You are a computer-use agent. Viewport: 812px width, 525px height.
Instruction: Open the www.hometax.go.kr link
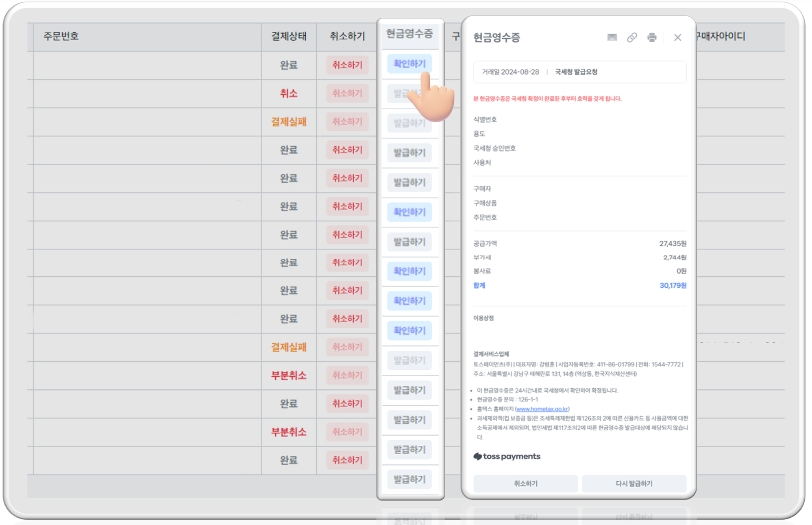(x=542, y=409)
